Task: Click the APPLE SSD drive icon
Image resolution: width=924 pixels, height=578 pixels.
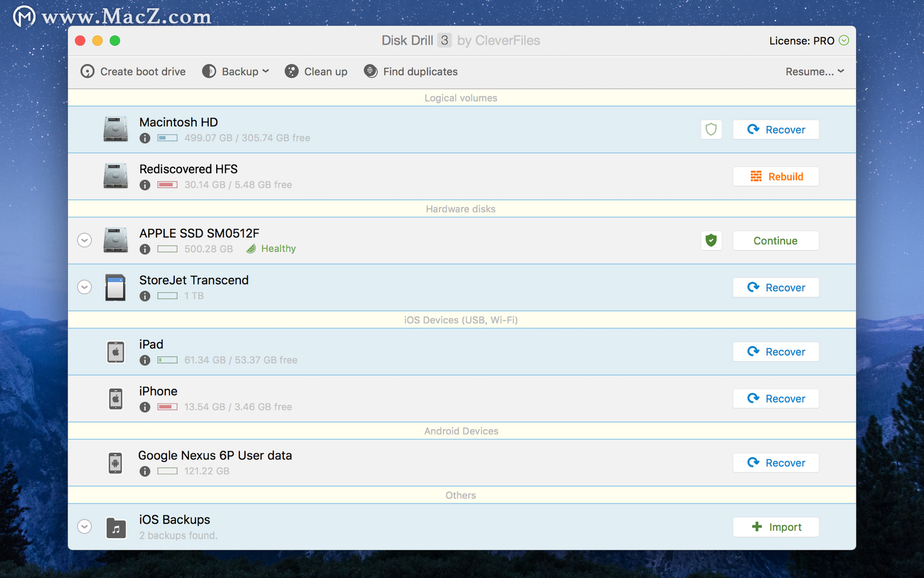Action: point(115,240)
